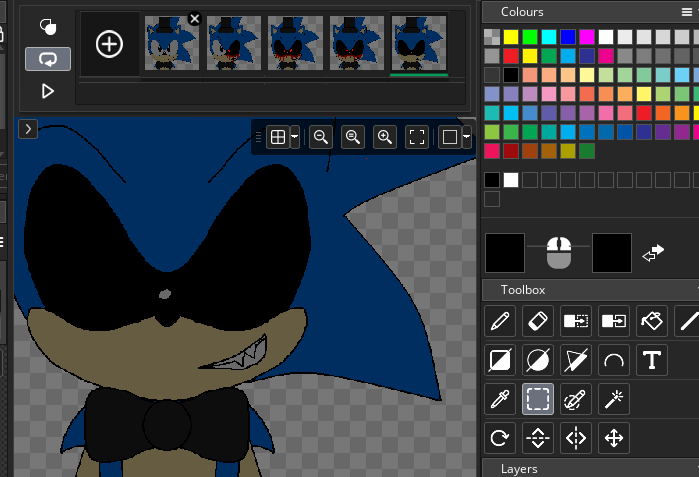The width and height of the screenshot is (699, 477).
Task: Click the Flip Vertical tool
Action: point(538,438)
